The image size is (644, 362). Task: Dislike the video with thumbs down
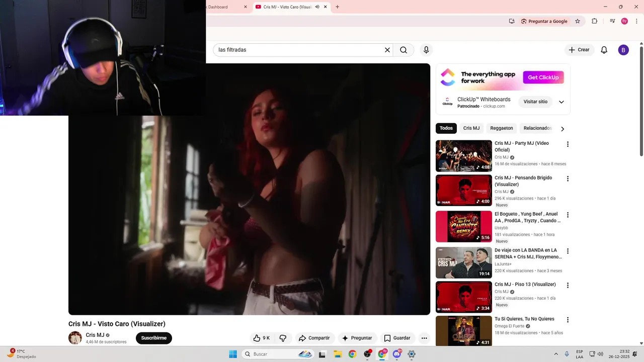tap(283, 338)
